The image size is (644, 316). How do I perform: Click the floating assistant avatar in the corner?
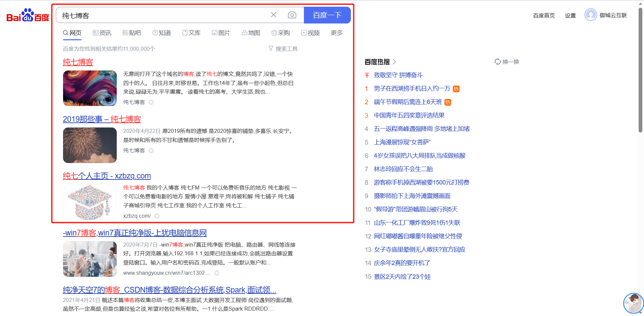(x=633, y=303)
